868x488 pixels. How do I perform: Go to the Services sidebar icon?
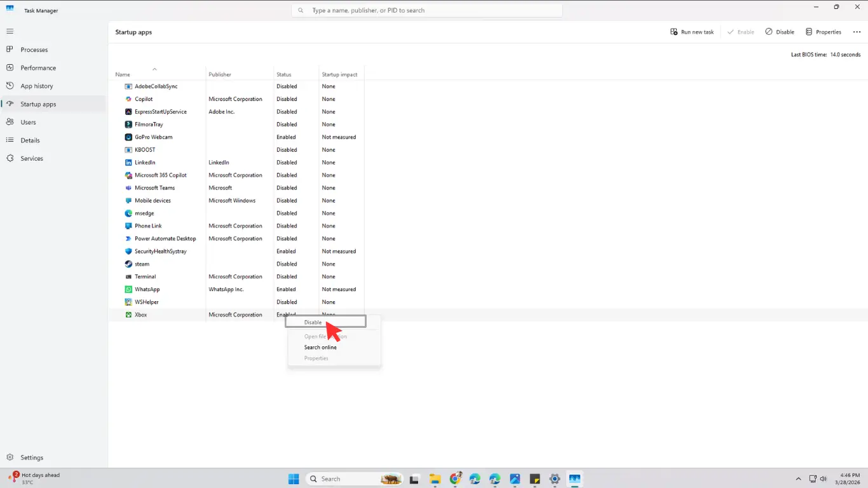(x=10, y=158)
